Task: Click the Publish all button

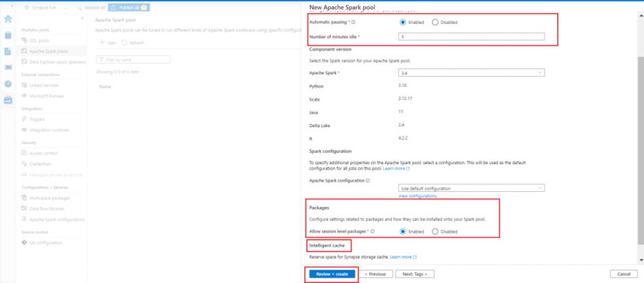Action: (x=129, y=8)
